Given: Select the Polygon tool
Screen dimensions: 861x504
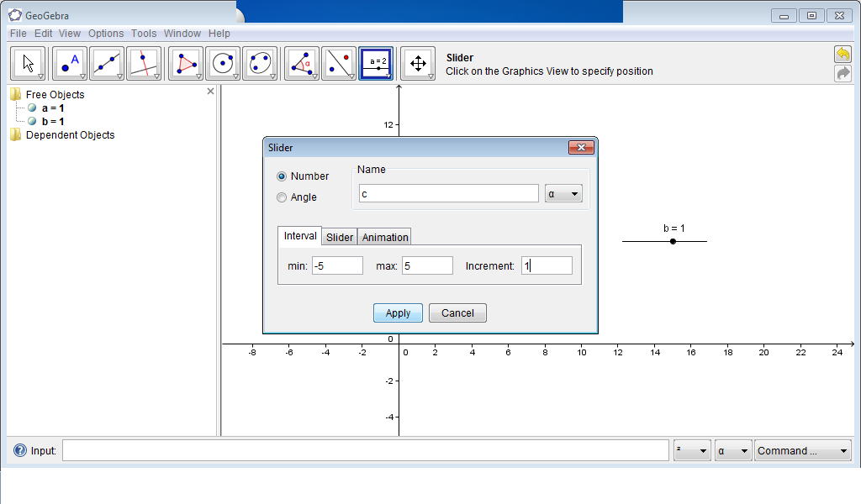Looking at the screenshot, I should pos(186,64).
